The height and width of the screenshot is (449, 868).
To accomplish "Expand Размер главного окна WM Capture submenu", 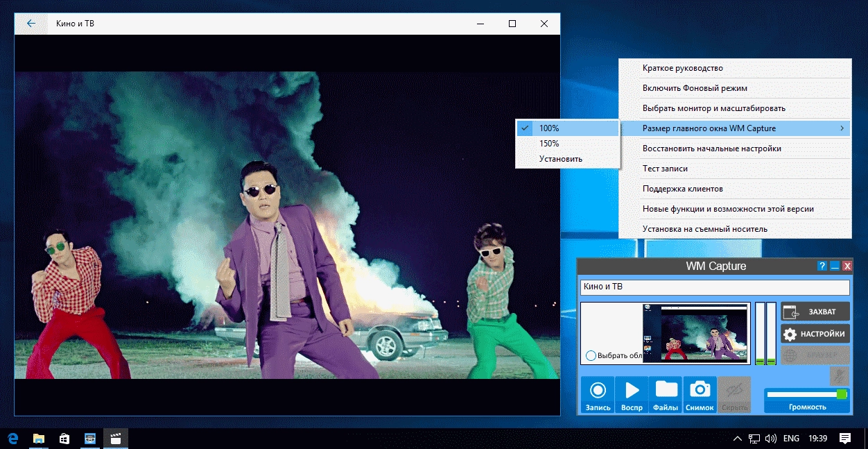I will [x=735, y=128].
